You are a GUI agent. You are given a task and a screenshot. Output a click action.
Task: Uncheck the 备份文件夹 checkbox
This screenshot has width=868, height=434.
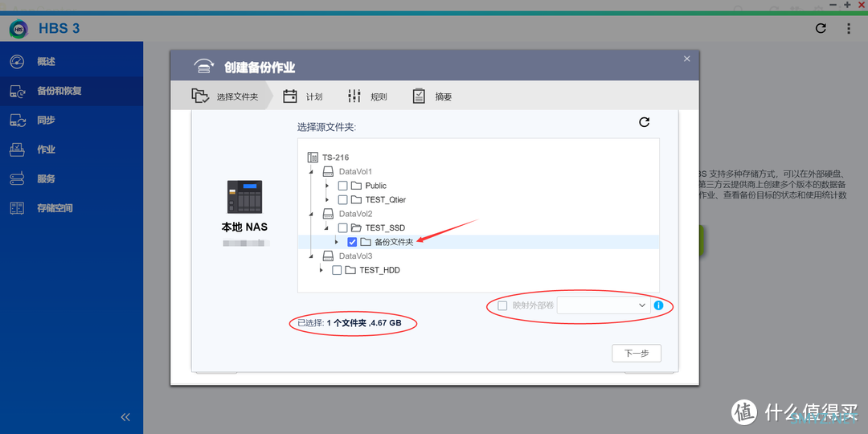point(352,242)
